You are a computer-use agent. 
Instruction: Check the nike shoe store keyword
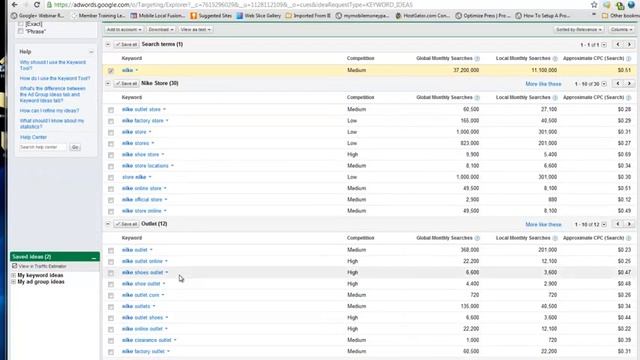pos(111,155)
